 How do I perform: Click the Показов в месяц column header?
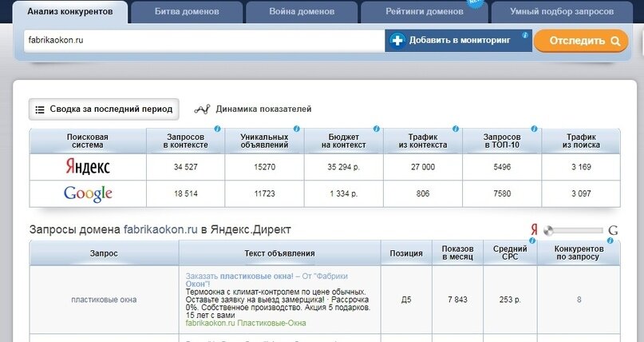pyautogui.click(x=457, y=253)
